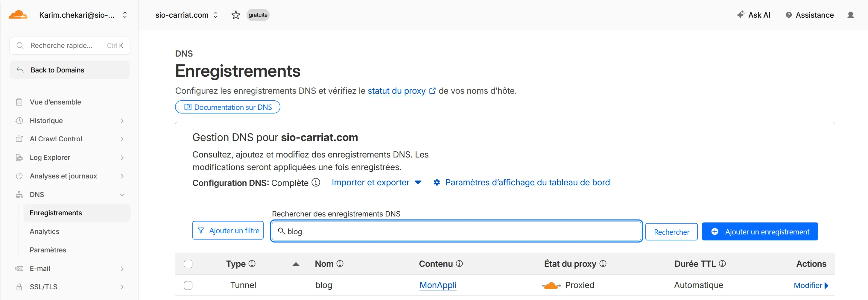
Task: Open the account switcher dropdown
Action: click(125, 15)
